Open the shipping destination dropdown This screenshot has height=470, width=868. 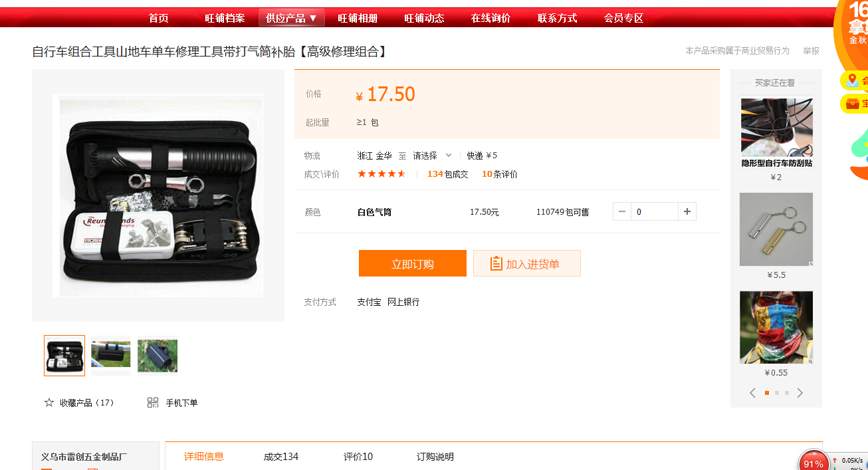point(432,156)
